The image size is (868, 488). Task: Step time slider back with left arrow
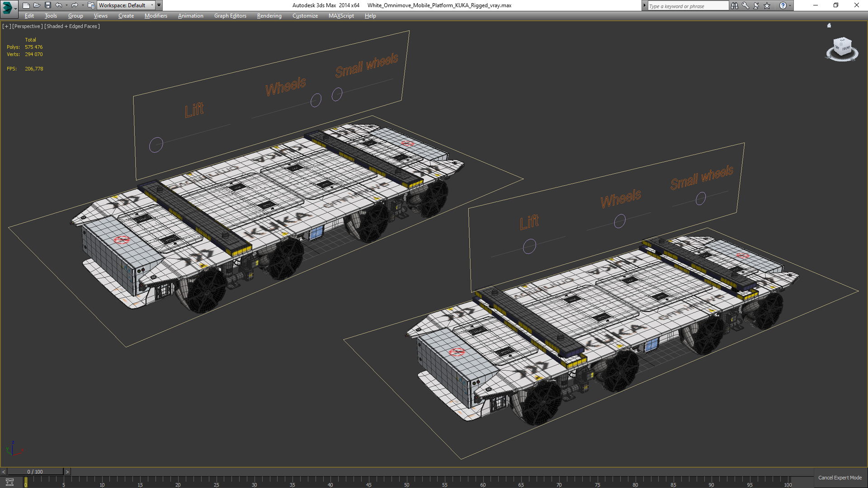pyautogui.click(x=4, y=472)
